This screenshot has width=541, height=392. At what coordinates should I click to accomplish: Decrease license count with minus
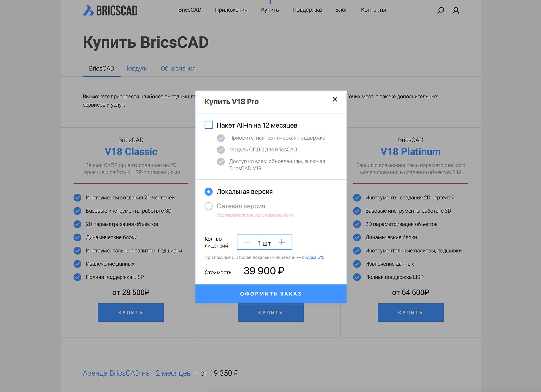(247, 242)
